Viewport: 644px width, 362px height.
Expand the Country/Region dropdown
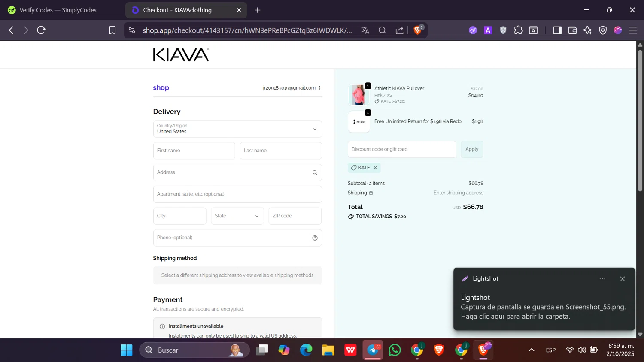click(x=237, y=129)
